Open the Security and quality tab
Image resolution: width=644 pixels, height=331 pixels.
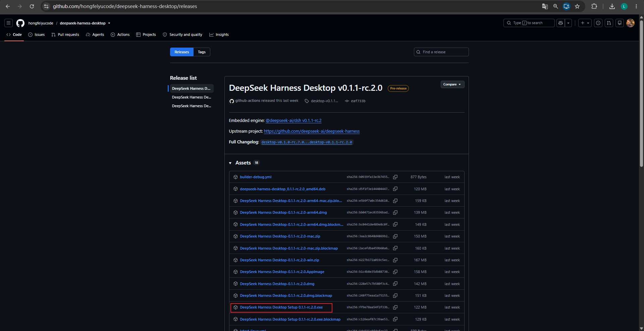click(182, 35)
